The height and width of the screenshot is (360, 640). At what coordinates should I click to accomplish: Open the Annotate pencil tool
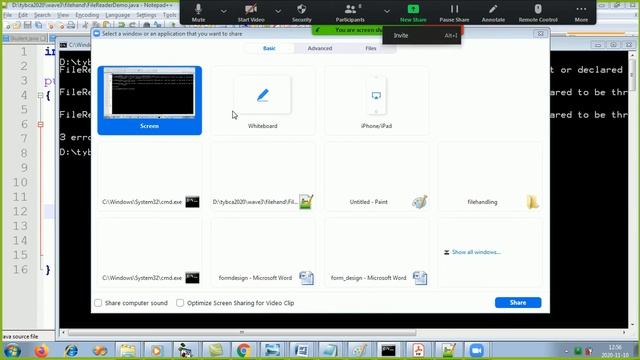coord(493,12)
